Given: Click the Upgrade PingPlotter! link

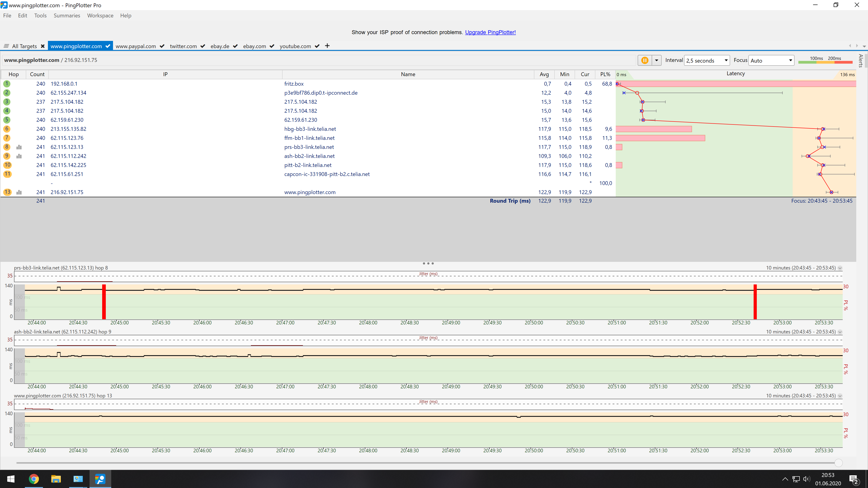Looking at the screenshot, I should point(490,32).
